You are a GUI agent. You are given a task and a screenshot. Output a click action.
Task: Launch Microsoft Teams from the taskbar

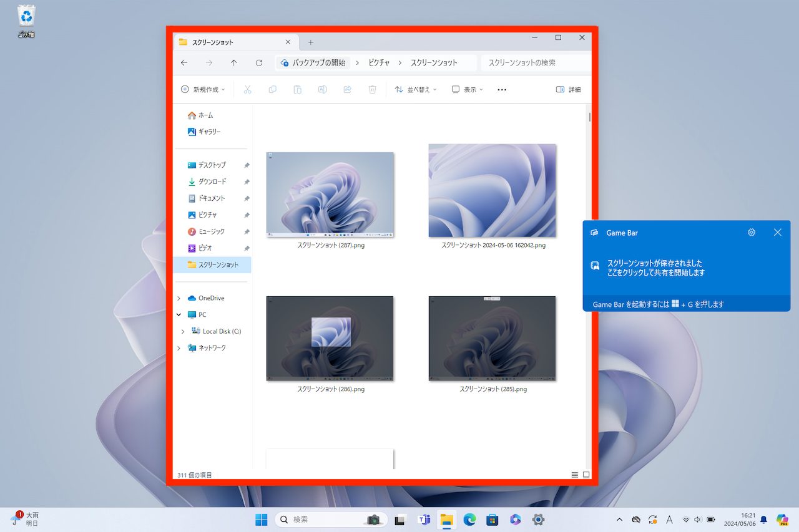coord(424,520)
